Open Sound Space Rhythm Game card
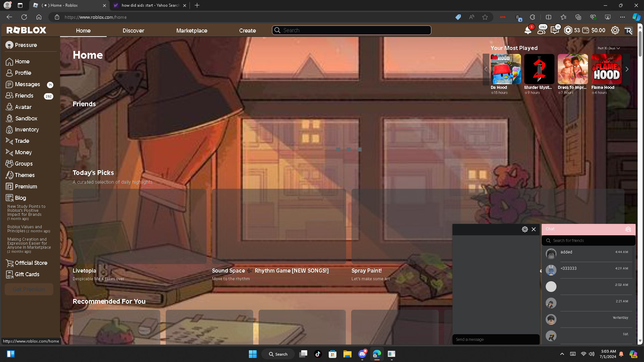Viewport: 644px width, 362px height. (279, 235)
